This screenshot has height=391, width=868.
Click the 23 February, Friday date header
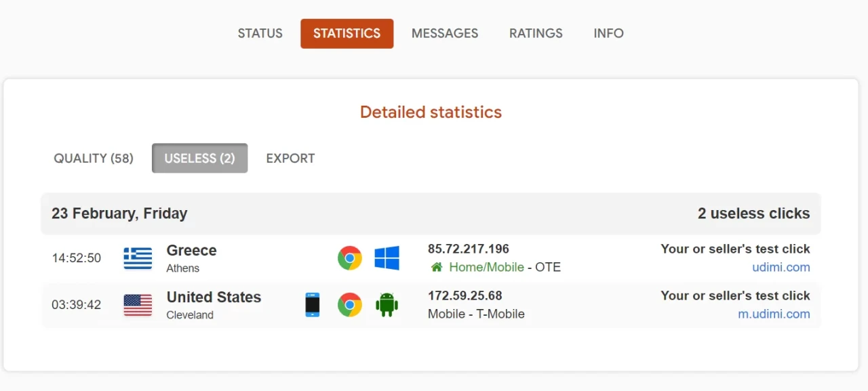[119, 213]
